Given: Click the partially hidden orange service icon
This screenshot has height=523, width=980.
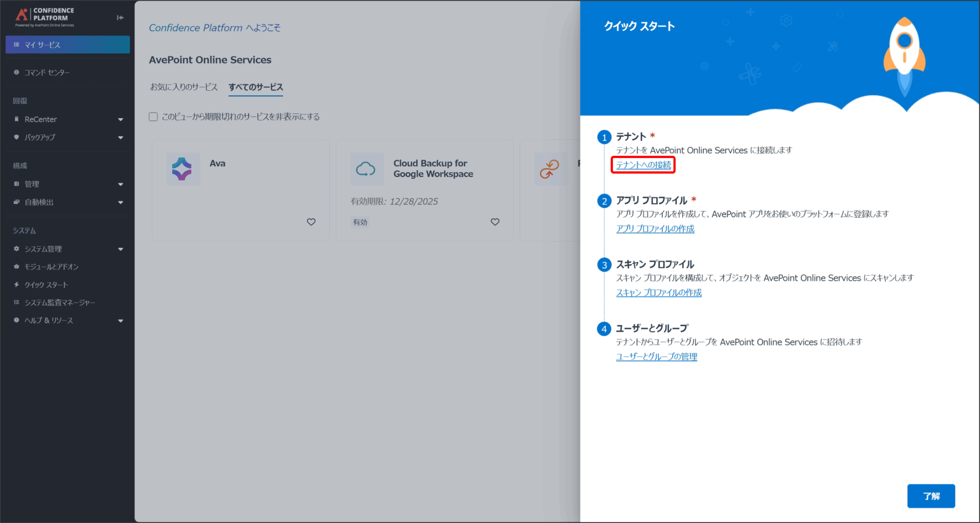Looking at the screenshot, I should click(x=549, y=169).
